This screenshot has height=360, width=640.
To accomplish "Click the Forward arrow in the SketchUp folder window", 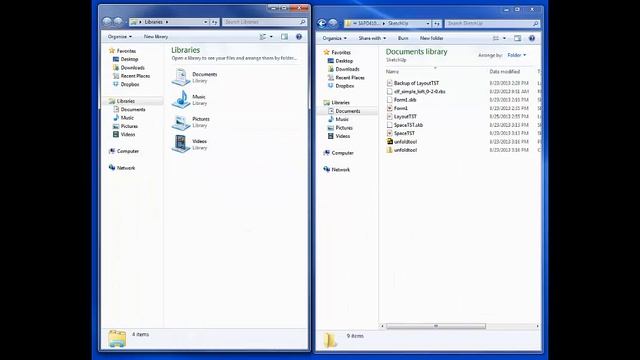I will tap(333, 23).
